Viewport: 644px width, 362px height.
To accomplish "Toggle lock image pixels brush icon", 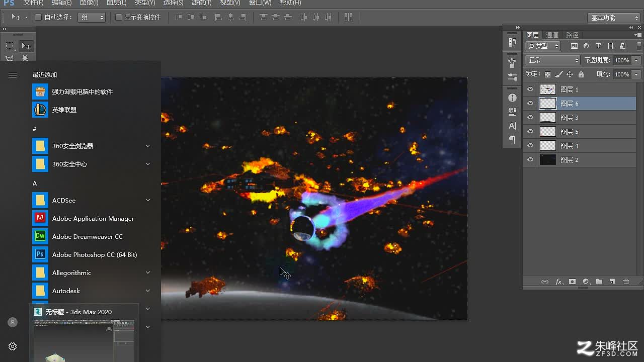I will pyautogui.click(x=558, y=74).
